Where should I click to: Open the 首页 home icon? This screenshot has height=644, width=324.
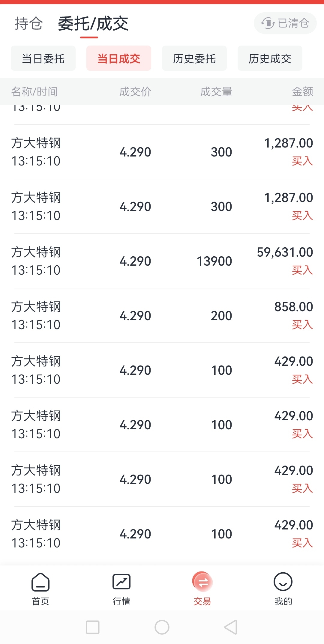click(40, 582)
